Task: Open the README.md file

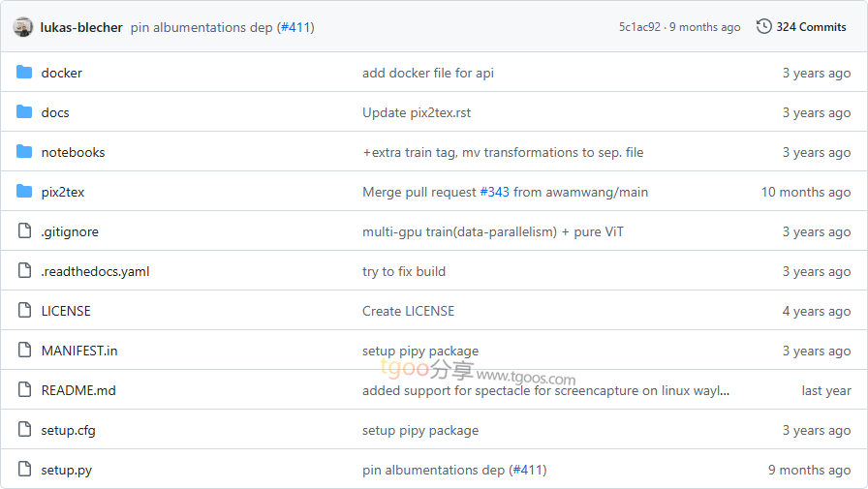Action: (x=78, y=390)
